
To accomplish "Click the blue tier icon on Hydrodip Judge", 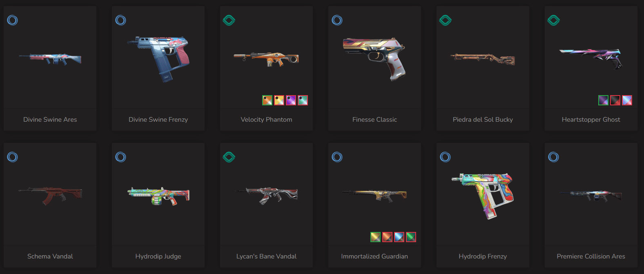I will [x=121, y=157].
